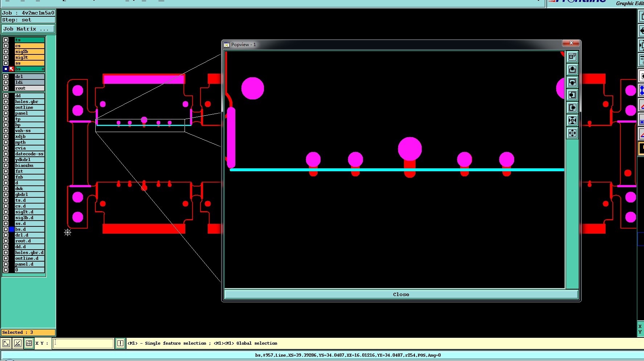Click the cyan horizontal line in Popview

click(397, 170)
